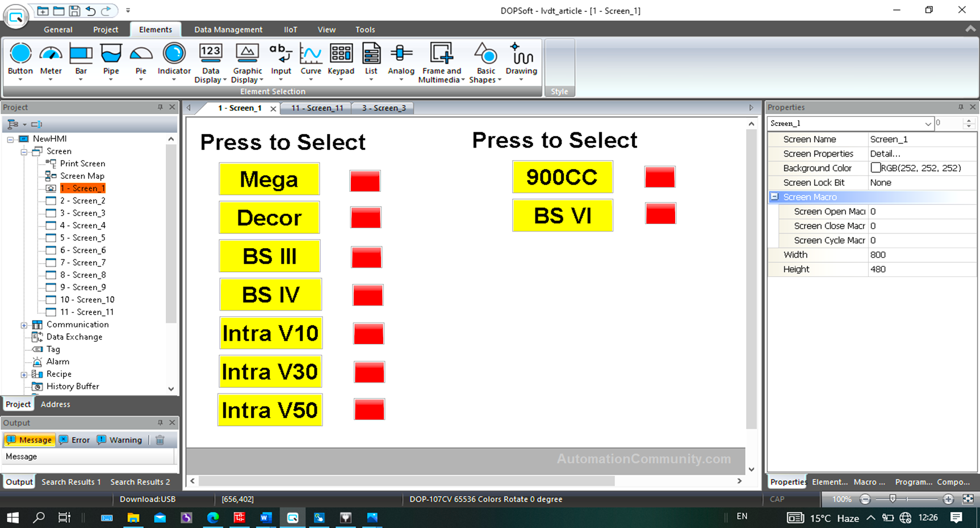
Task: Open the Data Management ribbon tab
Action: click(x=228, y=29)
